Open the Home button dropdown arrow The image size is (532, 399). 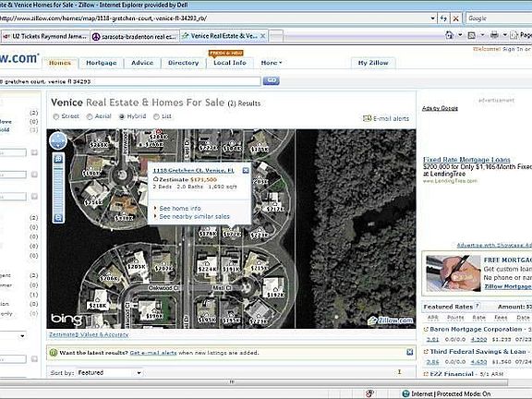[x=460, y=35]
